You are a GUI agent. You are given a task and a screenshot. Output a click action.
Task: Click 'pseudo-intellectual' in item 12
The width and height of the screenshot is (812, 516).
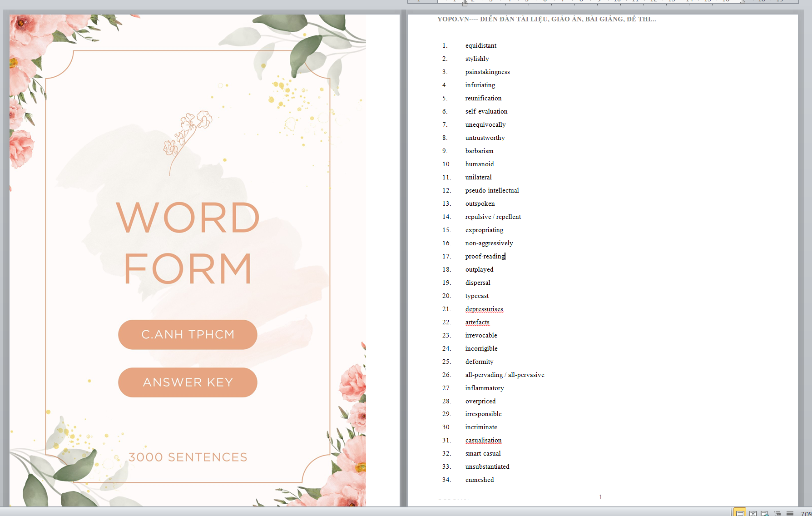492,190
